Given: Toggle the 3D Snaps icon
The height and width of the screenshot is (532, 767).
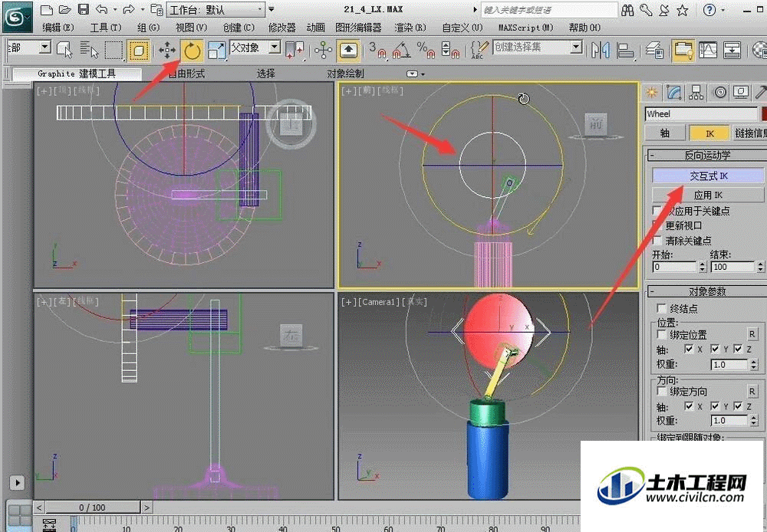Looking at the screenshot, I should [x=377, y=50].
